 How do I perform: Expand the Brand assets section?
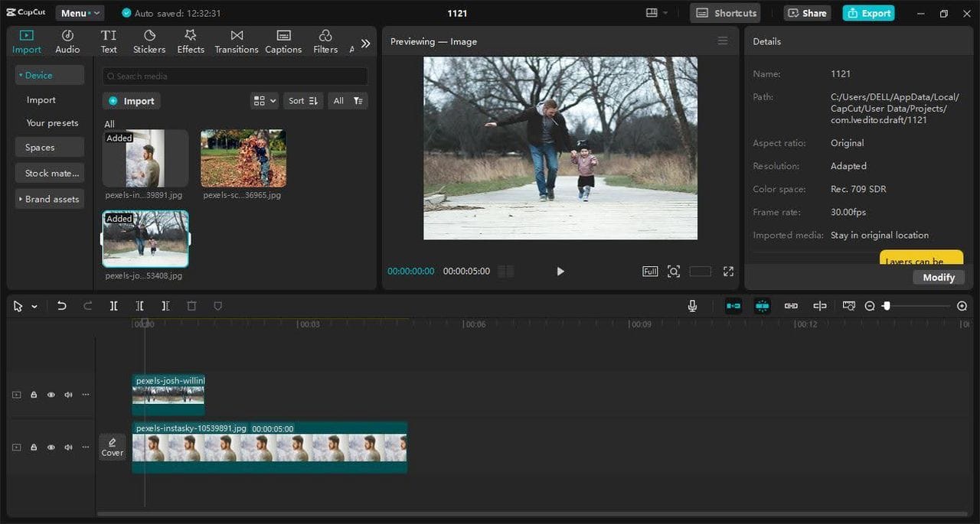coord(49,199)
